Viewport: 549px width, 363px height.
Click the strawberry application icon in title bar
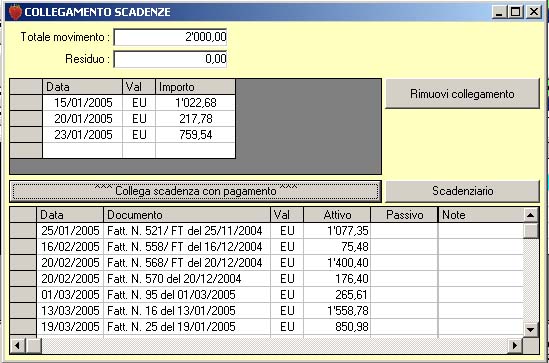(x=15, y=12)
